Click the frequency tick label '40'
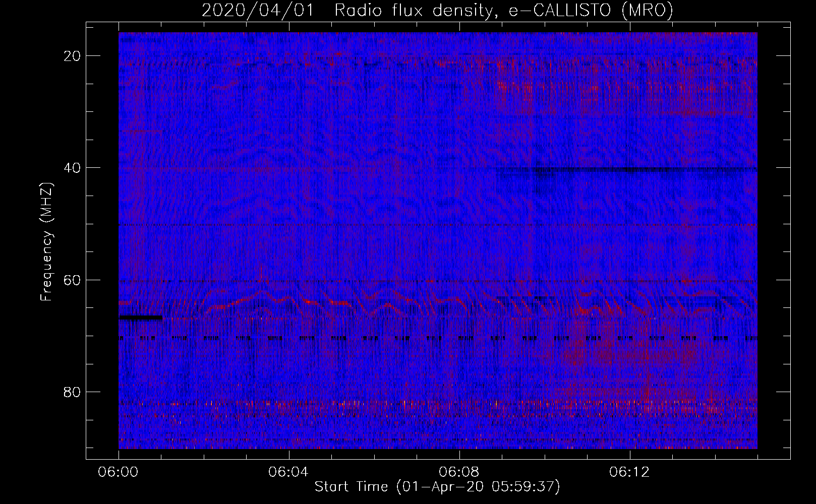Screen dimensions: 816x504 [73, 168]
